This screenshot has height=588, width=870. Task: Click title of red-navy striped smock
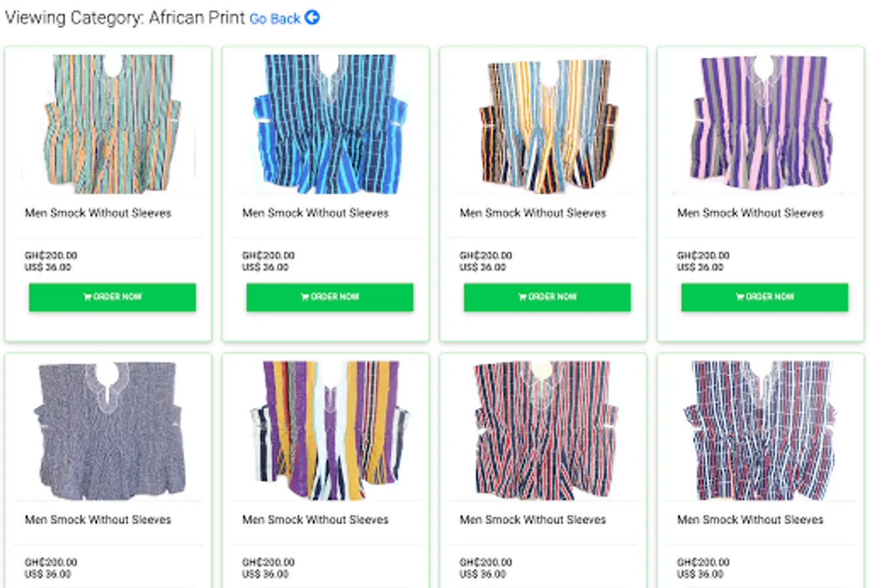point(533,519)
